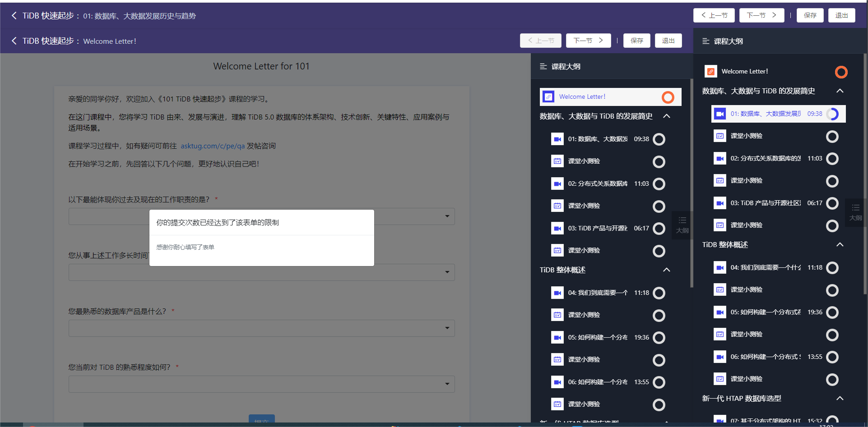Click the video icon for lesson 06 in the front outline
The image size is (868, 427).
[x=557, y=382]
